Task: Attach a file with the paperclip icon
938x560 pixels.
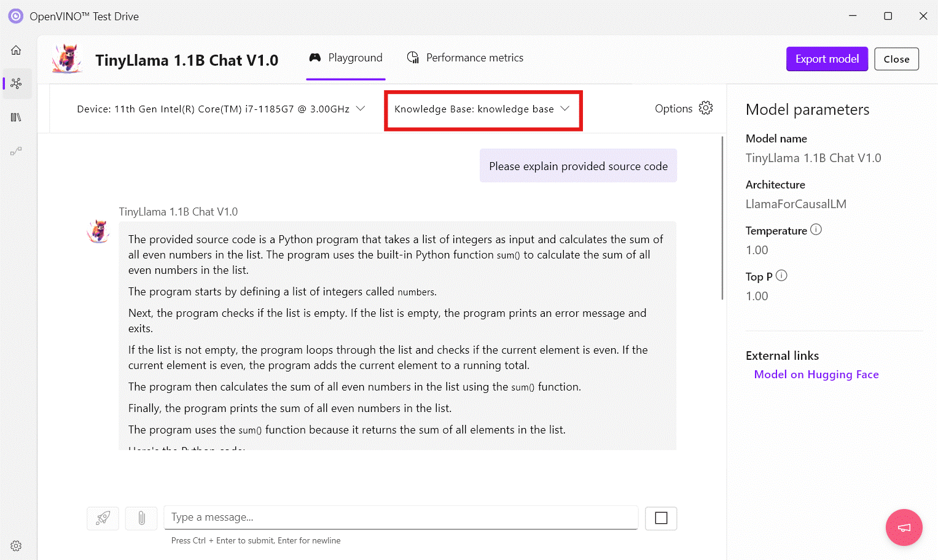Action: click(141, 518)
